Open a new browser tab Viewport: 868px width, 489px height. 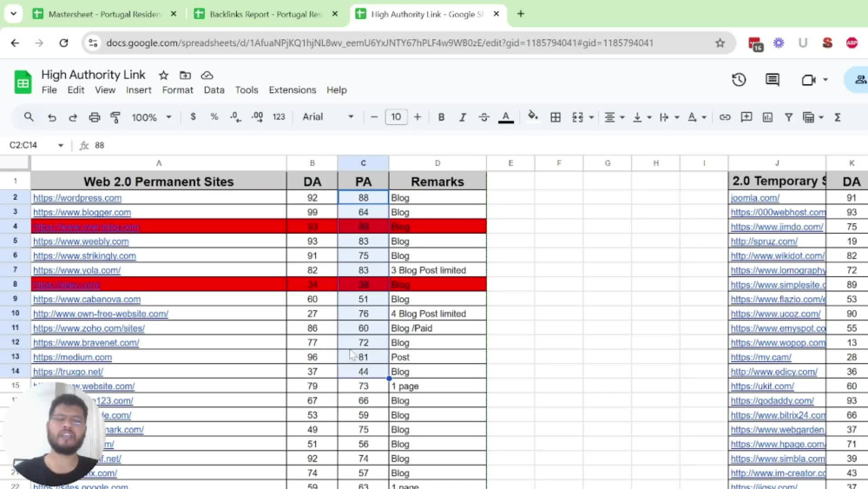[520, 14]
